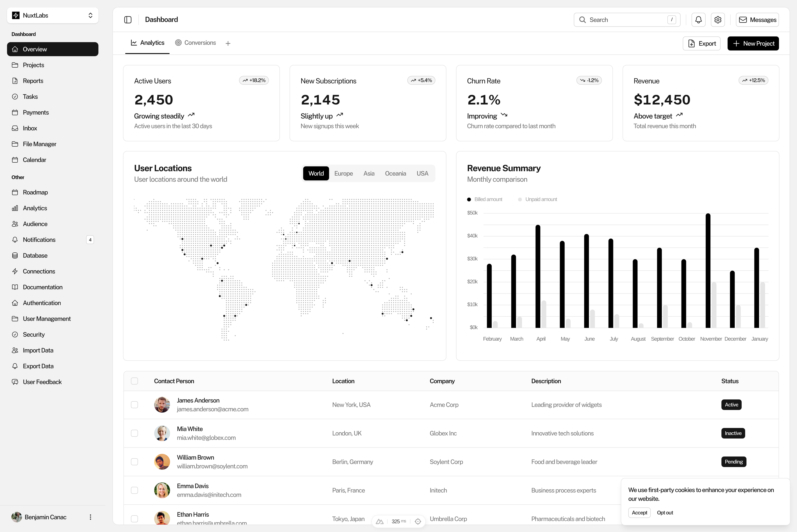Click the User Feedback chat icon
The image size is (797, 532).
click(x=15, y=382)
